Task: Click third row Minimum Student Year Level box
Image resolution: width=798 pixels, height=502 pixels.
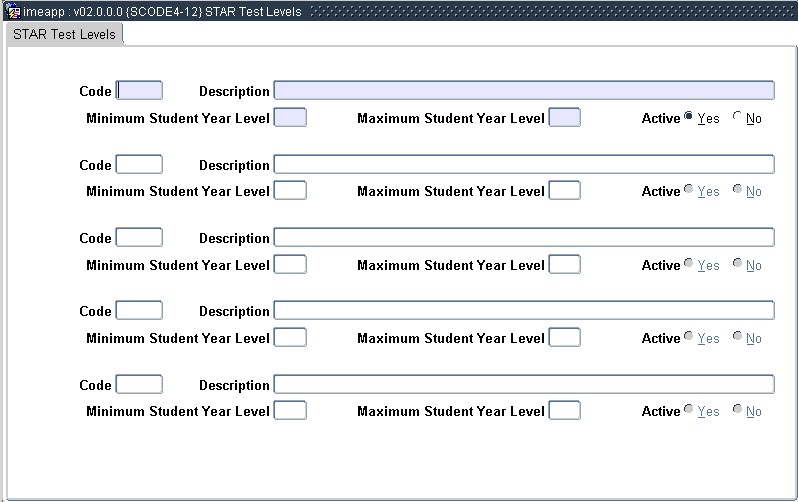Action: [x=290, y=265]
